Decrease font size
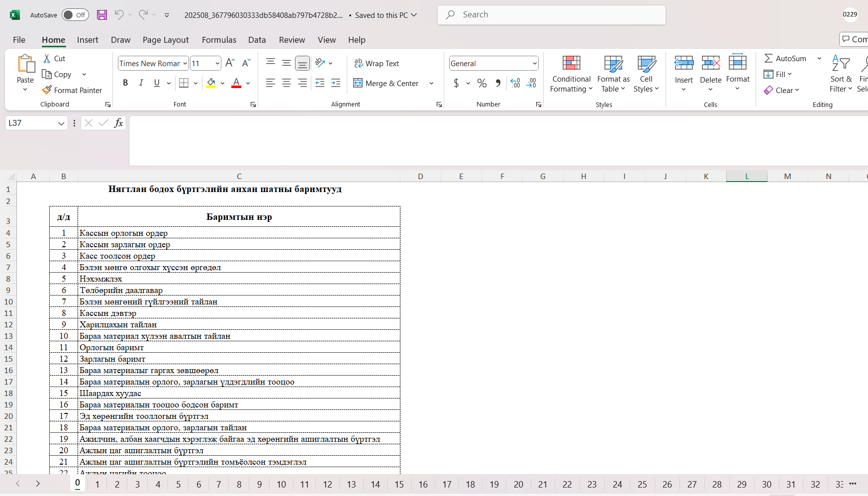Image resolution: width=868 pixels, height=496 pixels. (x=246, y=63)
